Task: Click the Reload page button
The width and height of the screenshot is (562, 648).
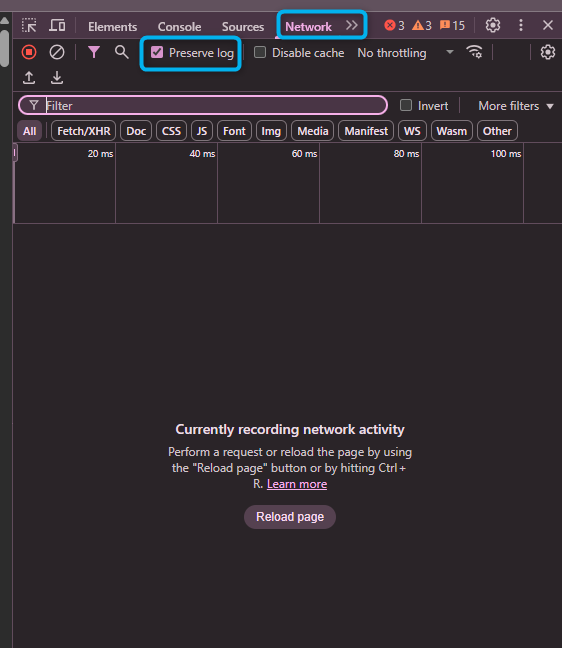Action: coord(290,517)
